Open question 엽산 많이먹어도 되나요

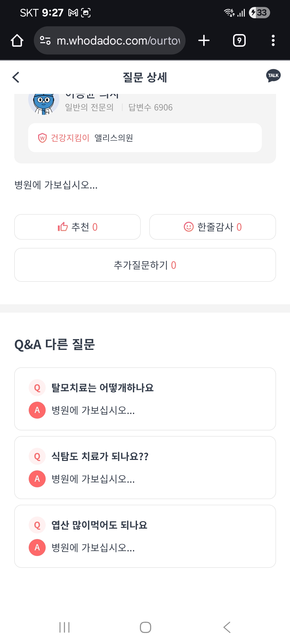coord(99,525)
